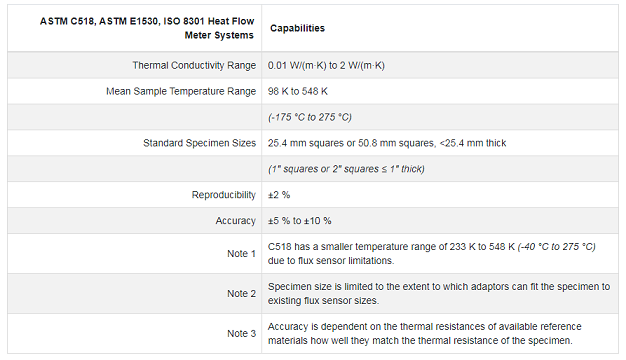Click the italic 1" squares or 2" squares text
Image resolution: width=626 pixels, height=360 pixels.
346,169
